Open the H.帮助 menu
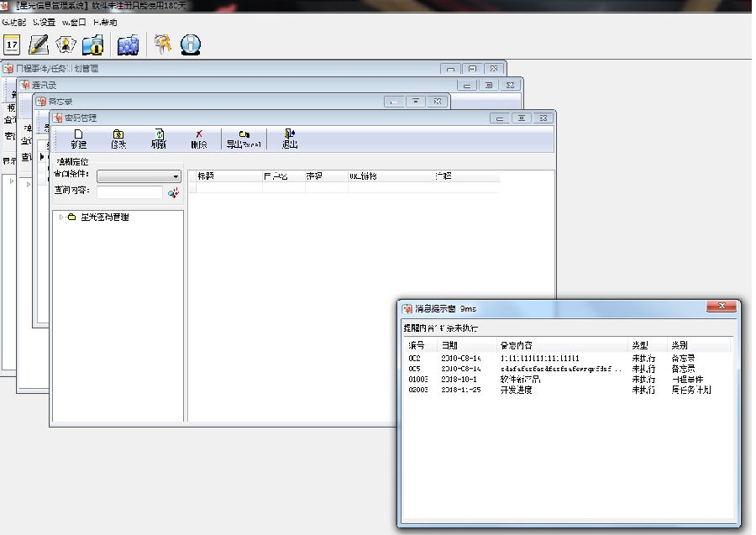Viewport: 756px width, 535px height. pos(105,22)
